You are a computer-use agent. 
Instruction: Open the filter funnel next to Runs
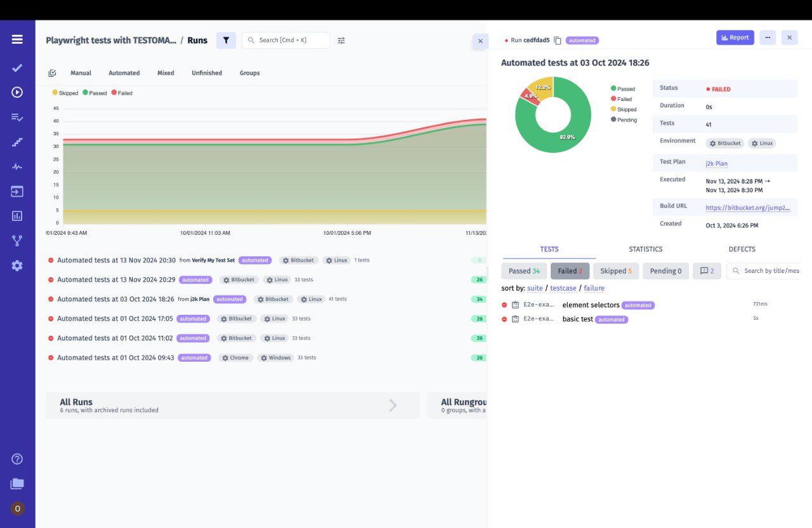[x=226, y=40]
